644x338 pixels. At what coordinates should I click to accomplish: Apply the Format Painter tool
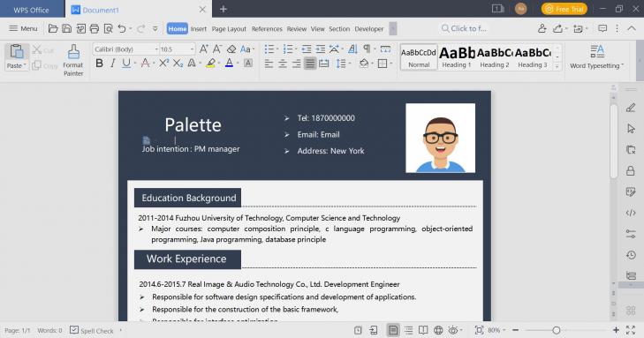point(73,60)
